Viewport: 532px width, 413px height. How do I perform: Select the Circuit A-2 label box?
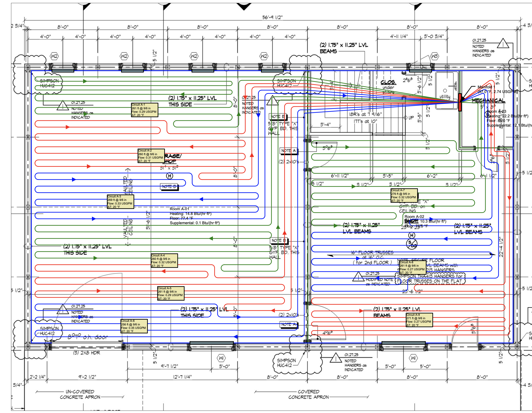click(151, 156)
